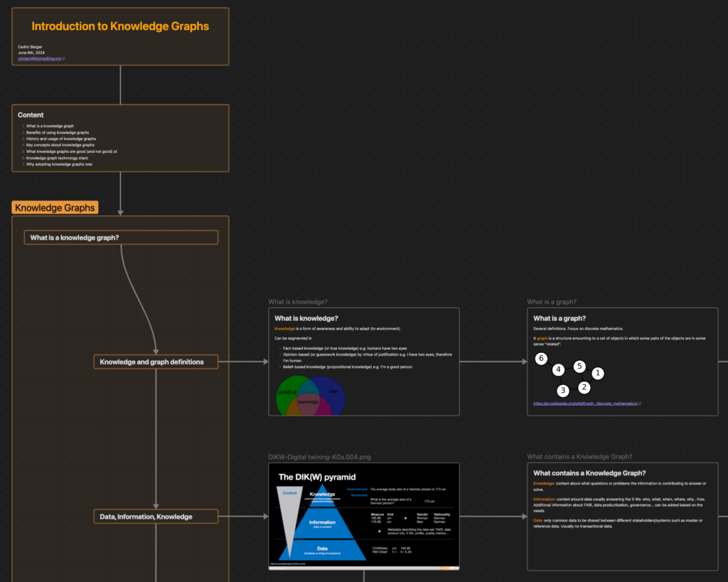
Task: Select the "Content" card heading
Action: pyautogui.click(x=31, y=115)
